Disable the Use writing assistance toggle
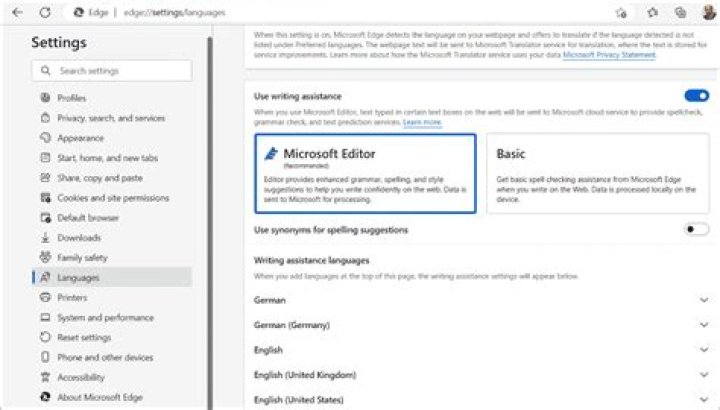 (696, 96)
